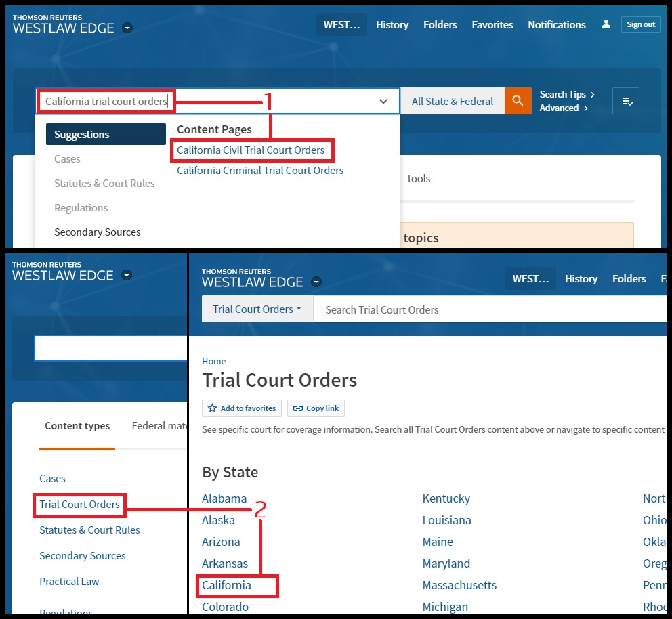The width and height of the screenshot is (672, 619).
Task: Select California Civil Trial Court Orders suggestion
Action: [x=251, y=150]
